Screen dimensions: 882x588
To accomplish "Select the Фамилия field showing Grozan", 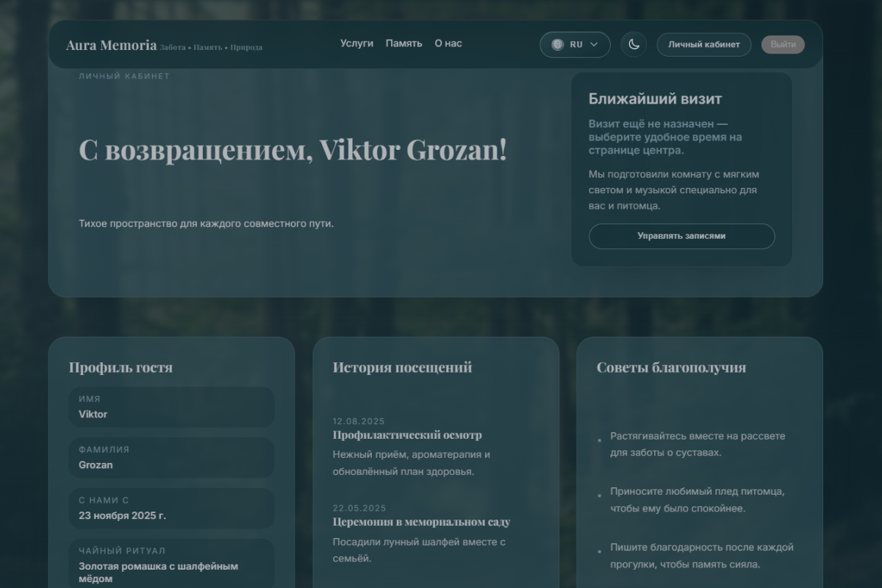I will tap(171, 457).
